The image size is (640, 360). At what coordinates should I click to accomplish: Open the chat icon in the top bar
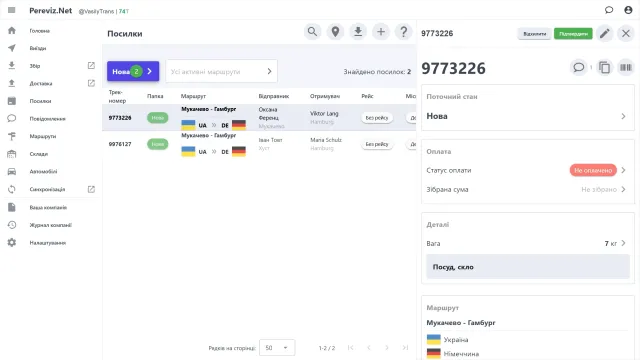coord(609,10)
